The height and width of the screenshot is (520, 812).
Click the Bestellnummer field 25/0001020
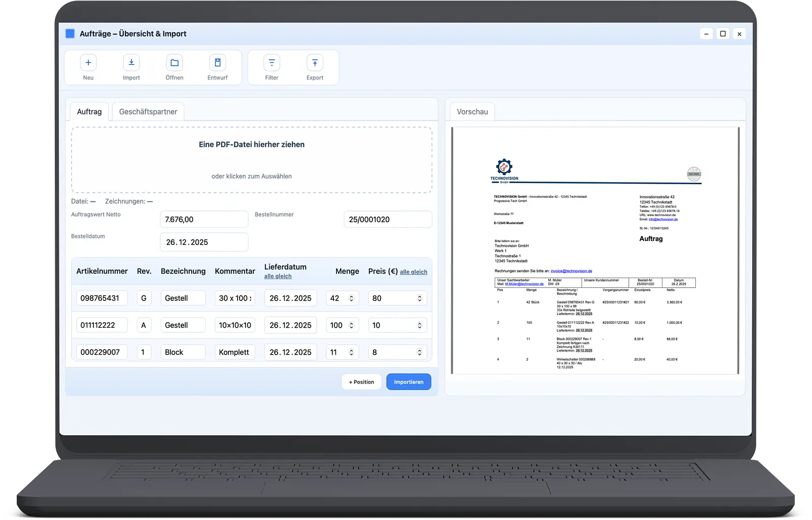click(388, 220)
